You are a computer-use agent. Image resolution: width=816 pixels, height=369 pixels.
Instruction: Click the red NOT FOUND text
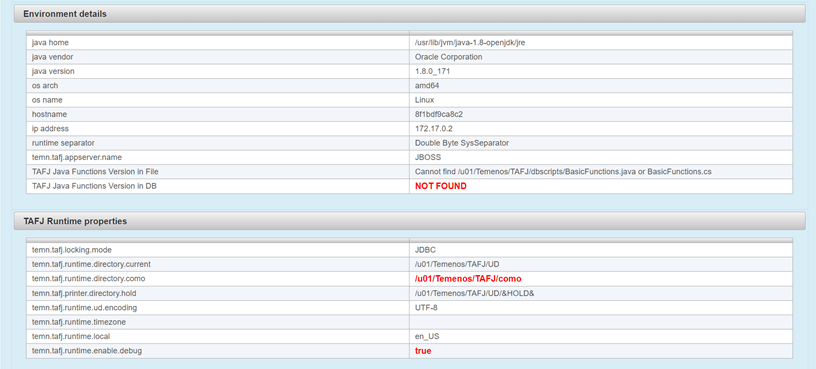(x=440, y=186)
